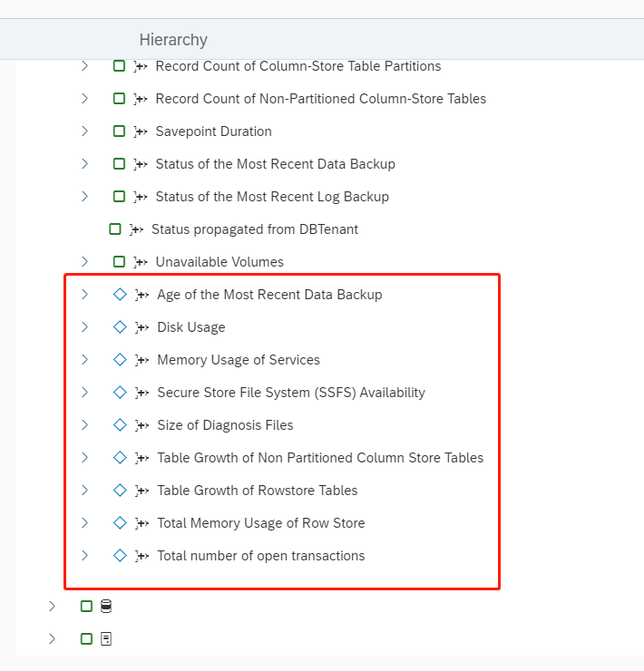Viewport: 644px width, 671px height.
Task: Click green square beside Status of the Most Recent Data Backup
Action: pos(119,164)
